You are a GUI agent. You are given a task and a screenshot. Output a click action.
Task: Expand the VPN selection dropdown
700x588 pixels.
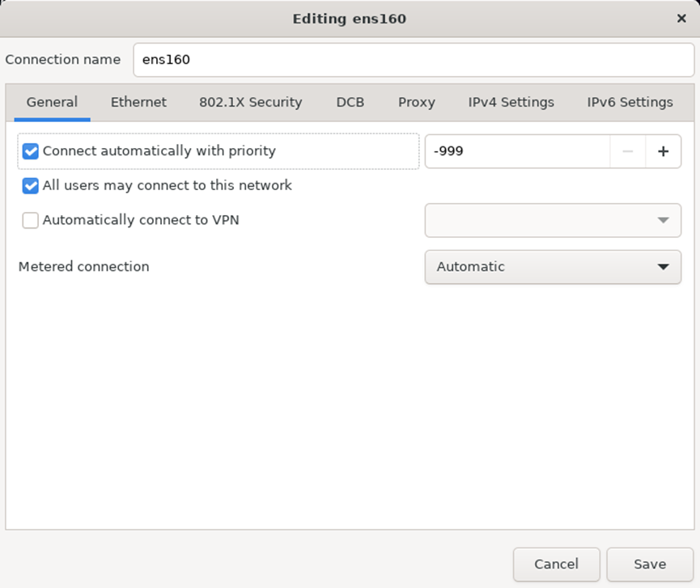click(x=553, y=220)
